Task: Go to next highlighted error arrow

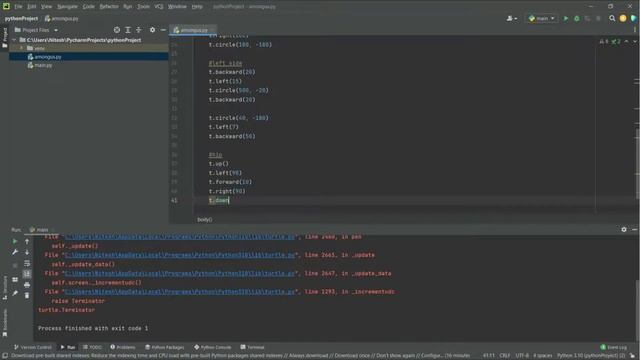Action: (x=635, y=41)
